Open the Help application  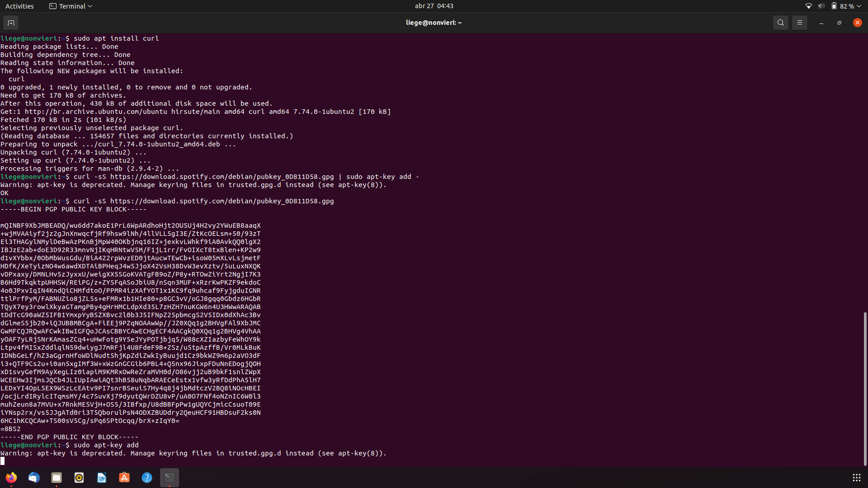coord(146,477)
